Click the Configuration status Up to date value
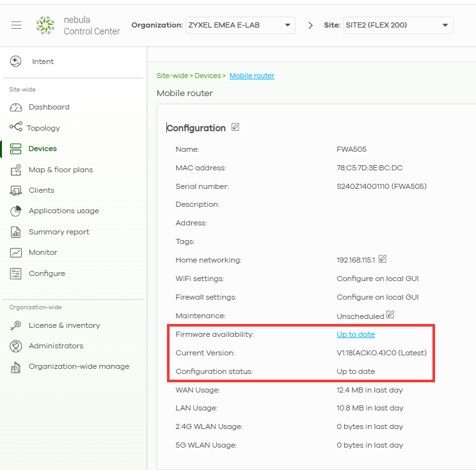Screen dimensions: 476x470 coord(356,371)
